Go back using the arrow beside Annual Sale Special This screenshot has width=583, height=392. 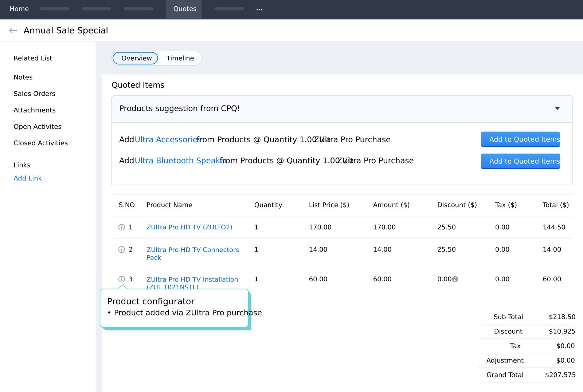click(13, 31)
